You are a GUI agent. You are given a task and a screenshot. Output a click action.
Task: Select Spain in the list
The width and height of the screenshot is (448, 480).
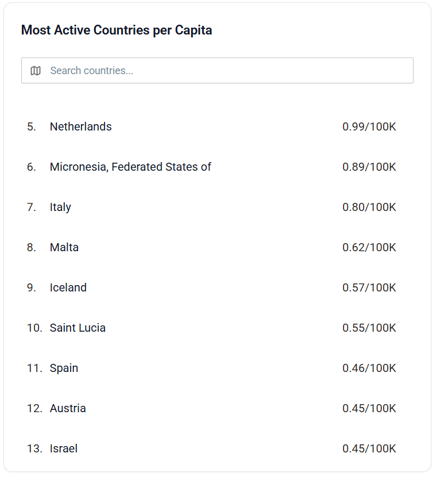point(64,368)
